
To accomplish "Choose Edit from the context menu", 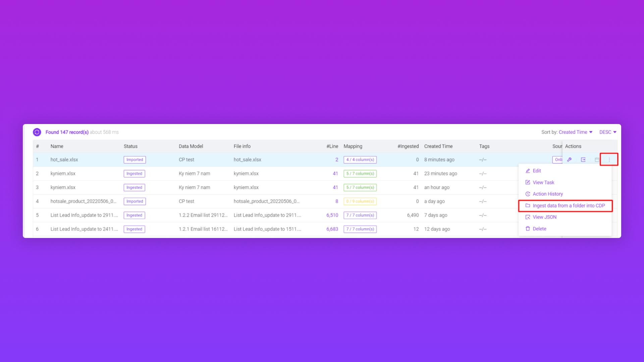I will coord(537,171).
